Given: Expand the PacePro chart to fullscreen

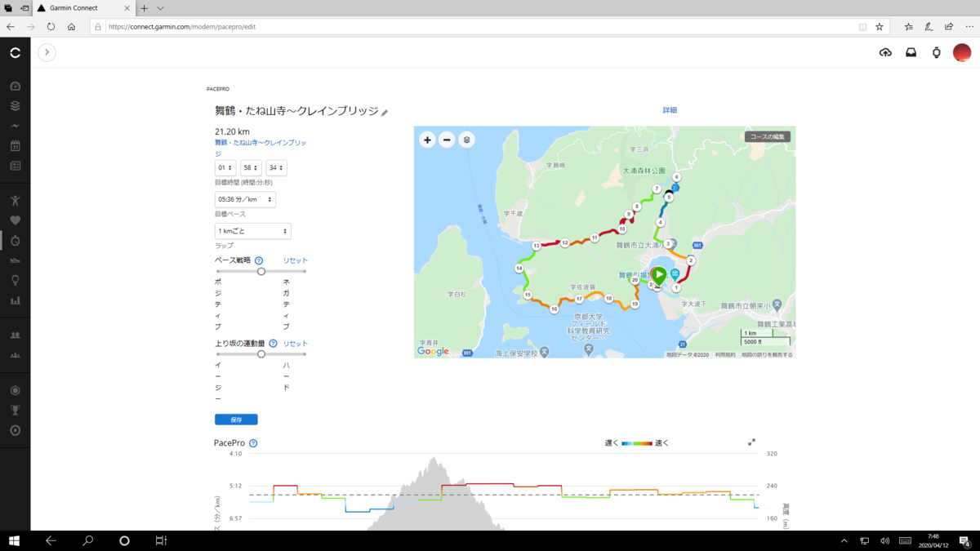Looking at the screenshot, I should click(751, 442).
